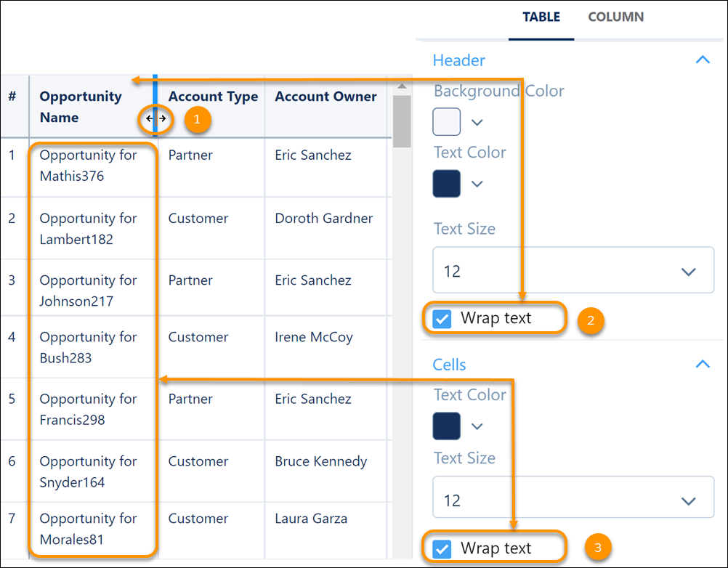Click the column resize handle icon

155,118
